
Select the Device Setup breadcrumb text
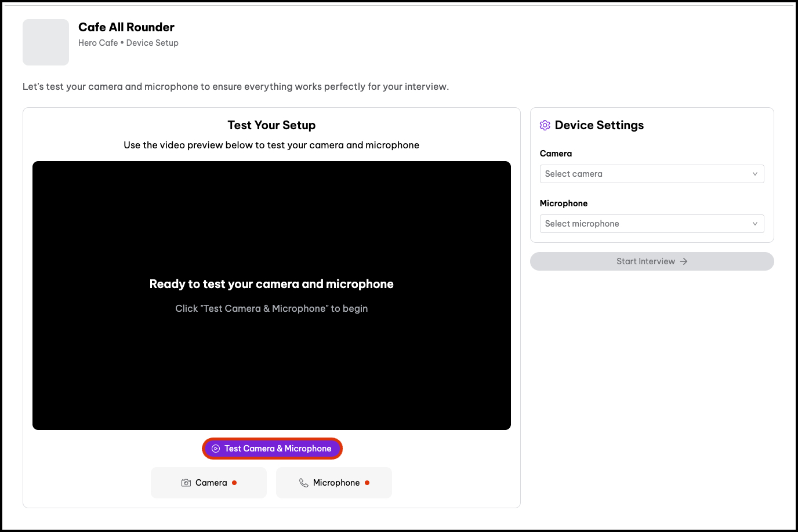pyautogui.click(x=152, y=42)
